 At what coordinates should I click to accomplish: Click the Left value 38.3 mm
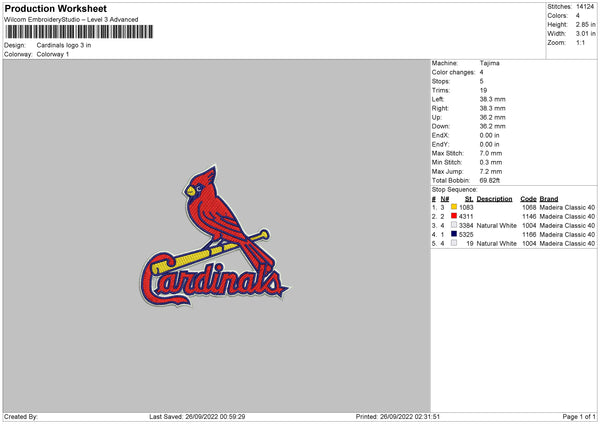(492, 99)
